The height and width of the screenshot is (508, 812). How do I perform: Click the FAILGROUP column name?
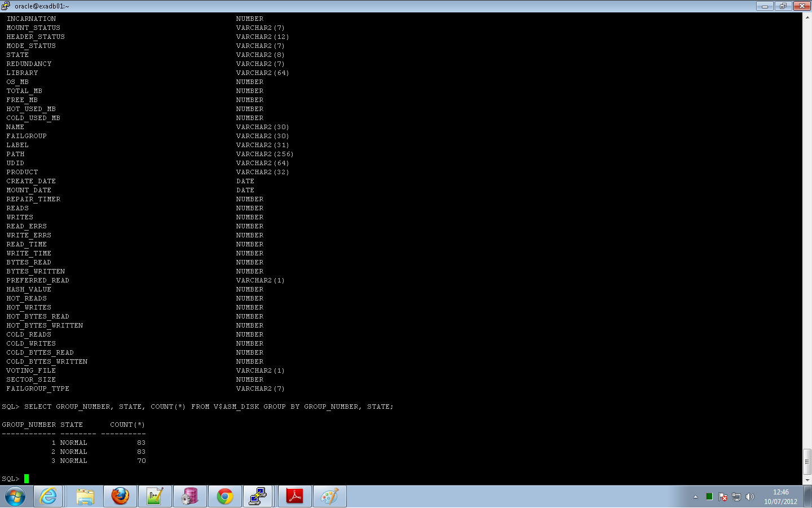click(x=27, y=136)
